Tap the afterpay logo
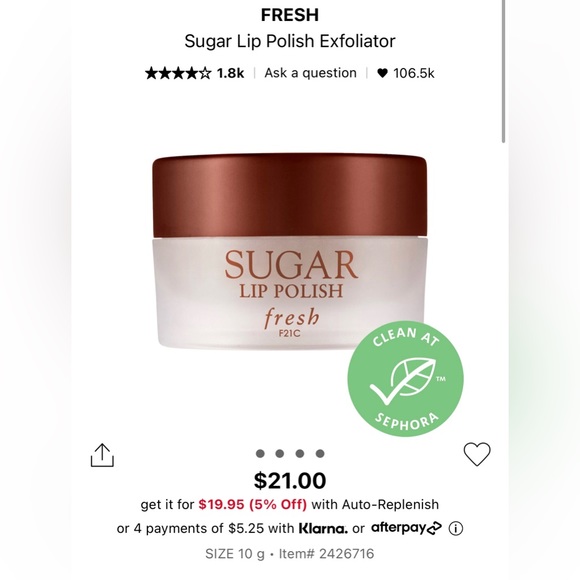Screen dimensions: 580x580 point(406,528)
